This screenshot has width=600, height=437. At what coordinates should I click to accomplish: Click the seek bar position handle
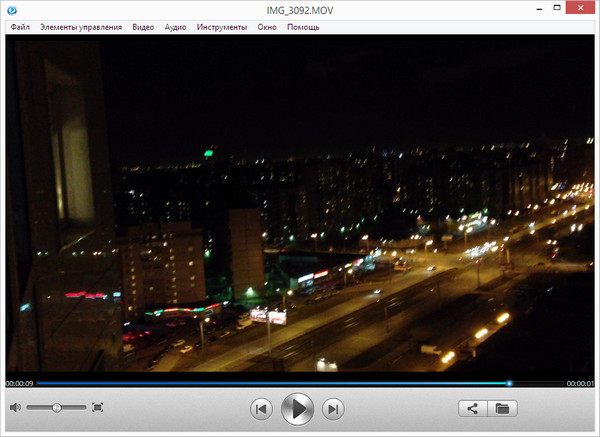509,383
